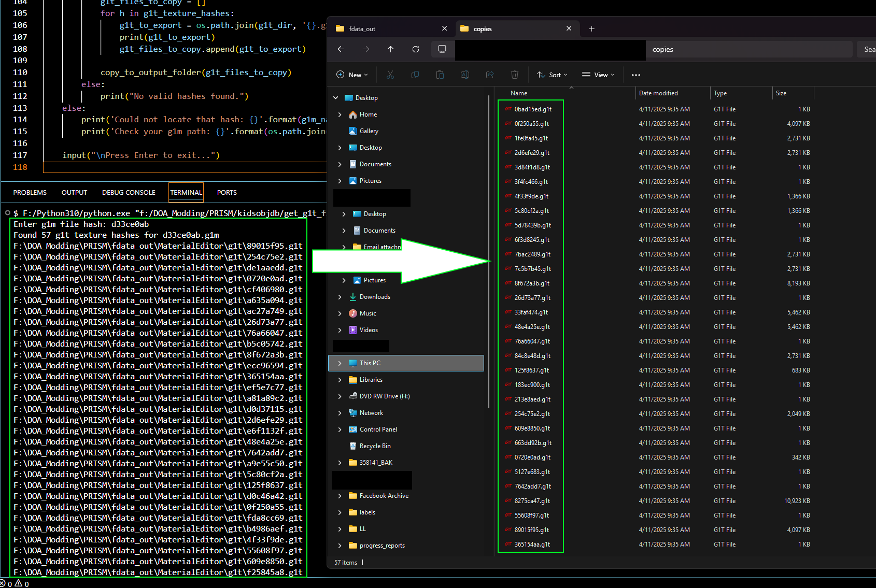This screenshot has width=876, height=588.
Task: Click the Back arrow in File Explorer
Action: 341,49
